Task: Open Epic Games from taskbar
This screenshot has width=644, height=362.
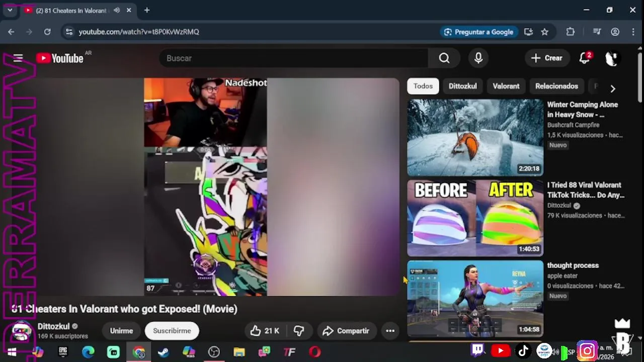Action: [63, 352]
